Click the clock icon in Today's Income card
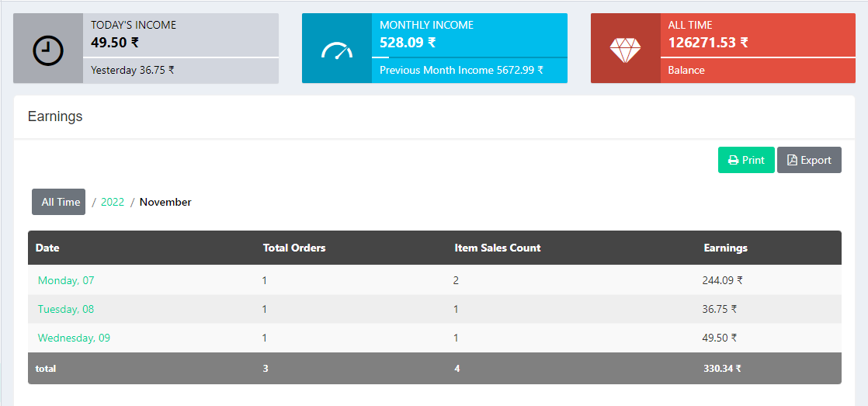The width and height of the screenshot is (868, 406). (47, 50)
